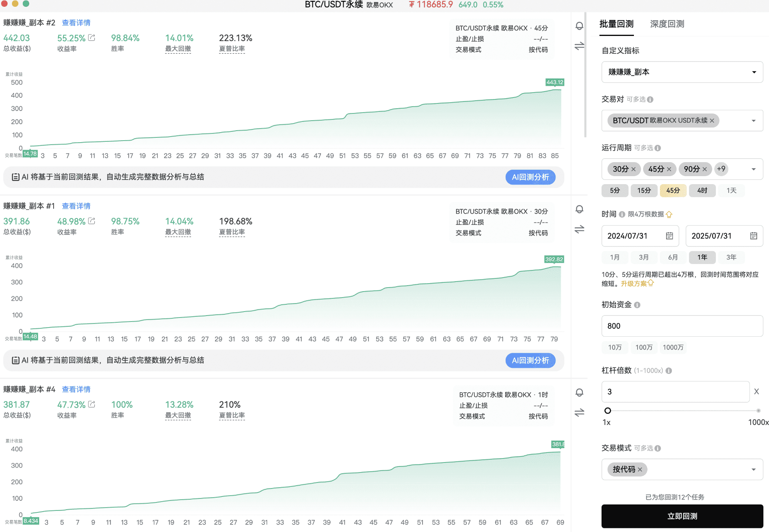Click the swap arrows icon for 副本 #1

click(579, 229)
